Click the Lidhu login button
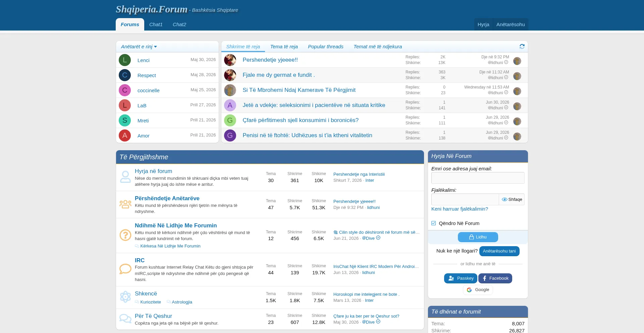 (x=478, y=237)
